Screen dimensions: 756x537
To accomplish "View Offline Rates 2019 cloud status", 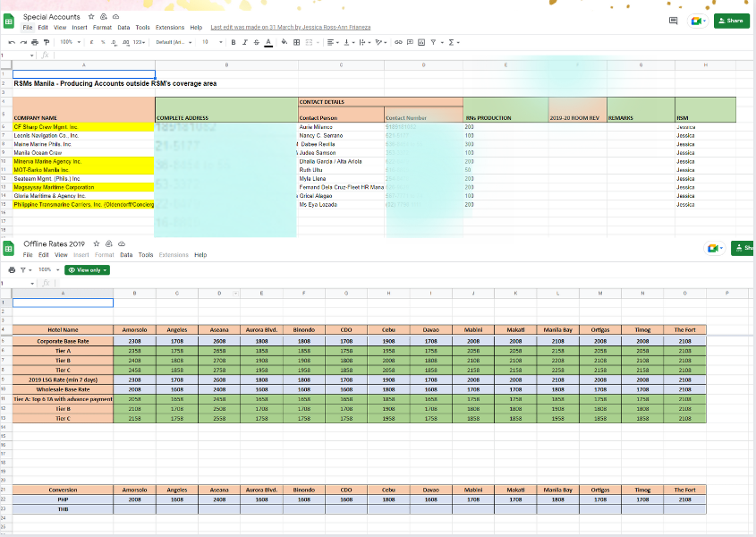I will click(x=122, y=243).
